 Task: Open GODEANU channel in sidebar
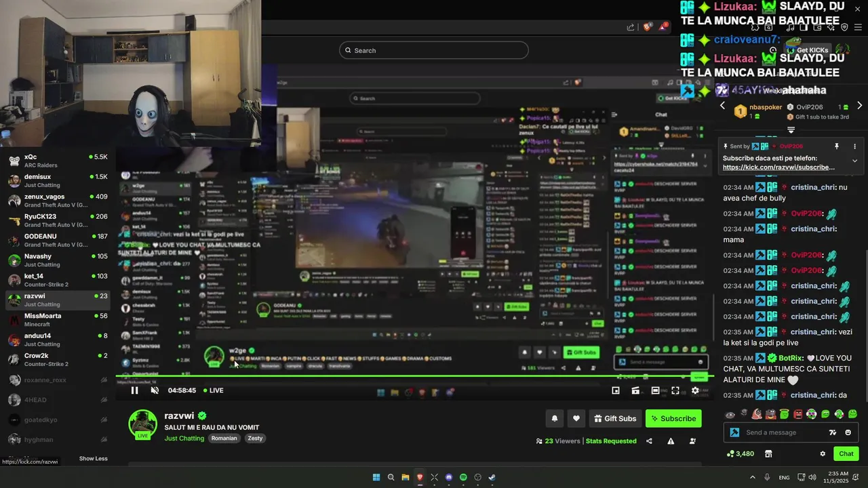click(57, 240)
